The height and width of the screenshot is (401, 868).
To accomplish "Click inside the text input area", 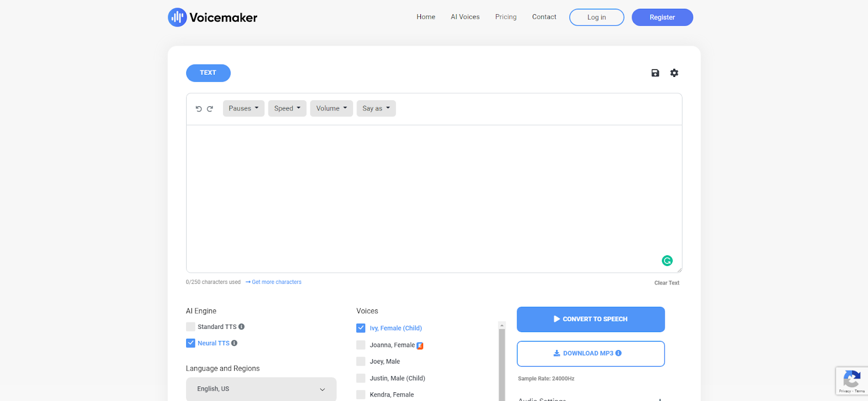I will [x=434, y=199].
